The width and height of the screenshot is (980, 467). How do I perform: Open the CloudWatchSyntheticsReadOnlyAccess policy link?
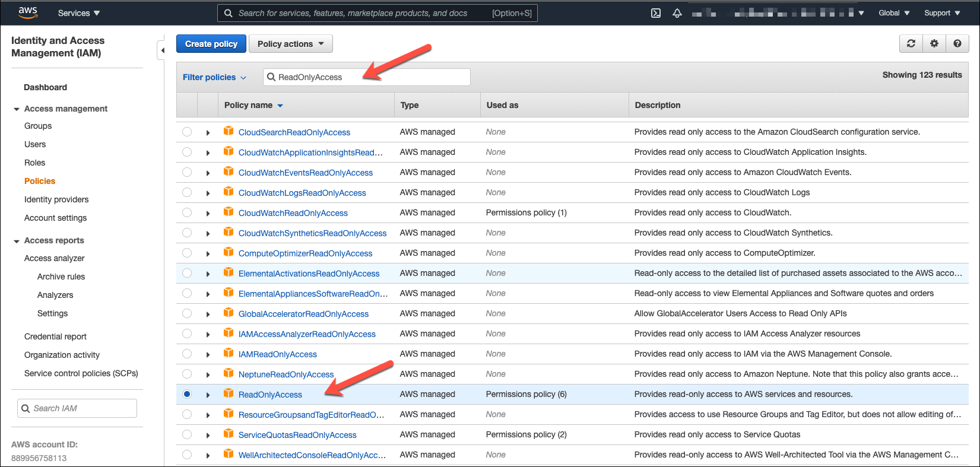click(312, 233)
